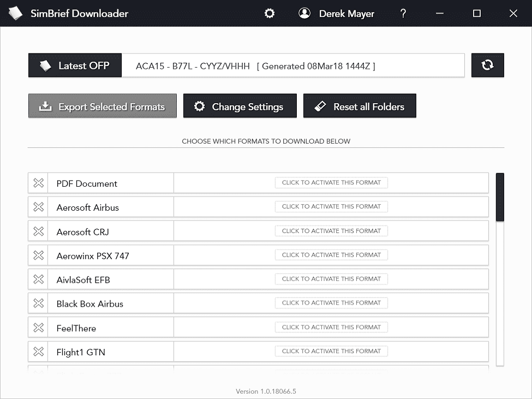Click Export Selected Formats
Screen dimensions: 532x399
(x=102, y=106)
